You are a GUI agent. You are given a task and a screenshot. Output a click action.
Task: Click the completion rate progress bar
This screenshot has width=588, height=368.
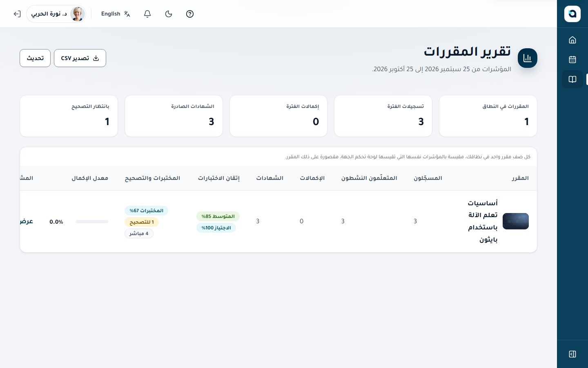point(92,222)
